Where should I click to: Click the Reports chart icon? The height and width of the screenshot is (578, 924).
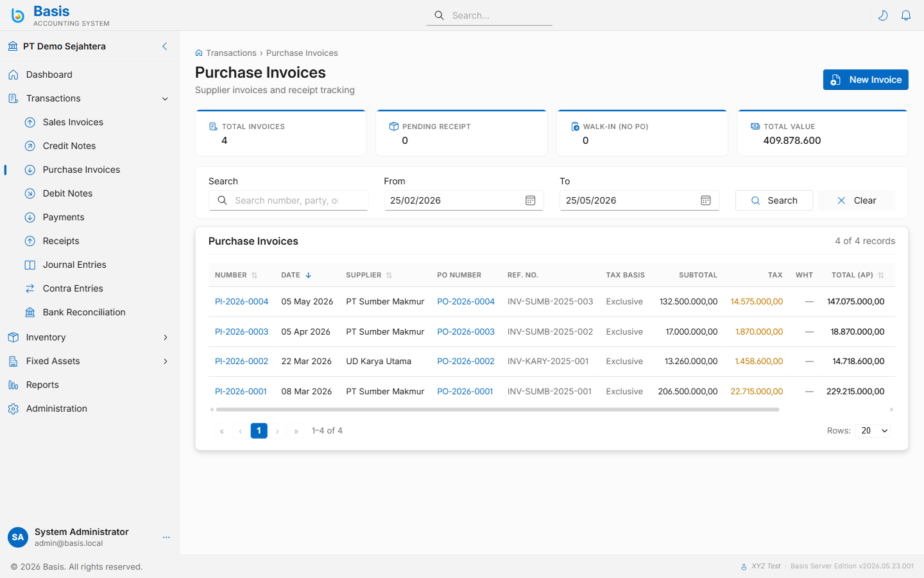(13, 385)
